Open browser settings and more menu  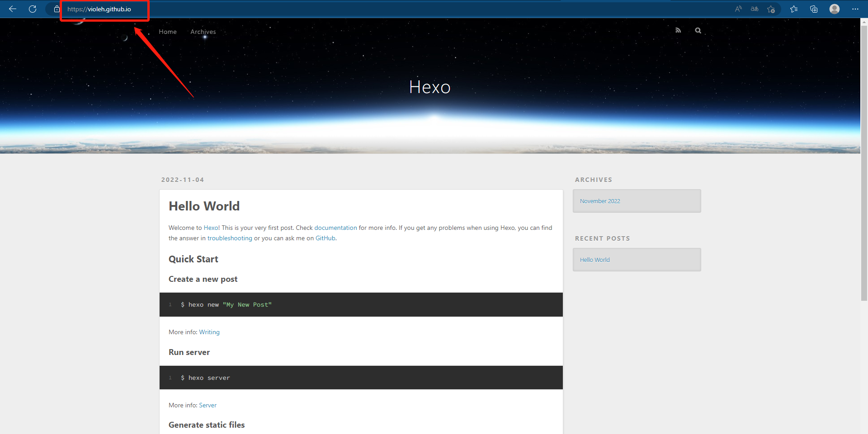[855, 9]
